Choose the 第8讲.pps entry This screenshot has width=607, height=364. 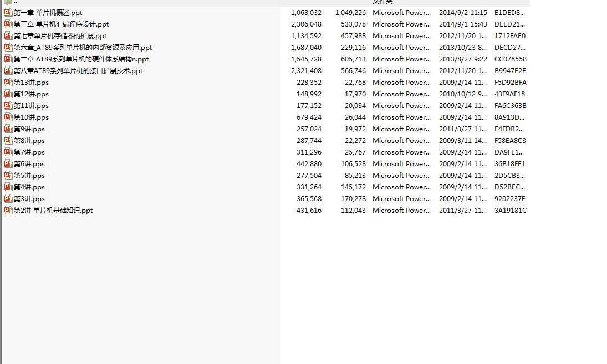coord(29,141)
